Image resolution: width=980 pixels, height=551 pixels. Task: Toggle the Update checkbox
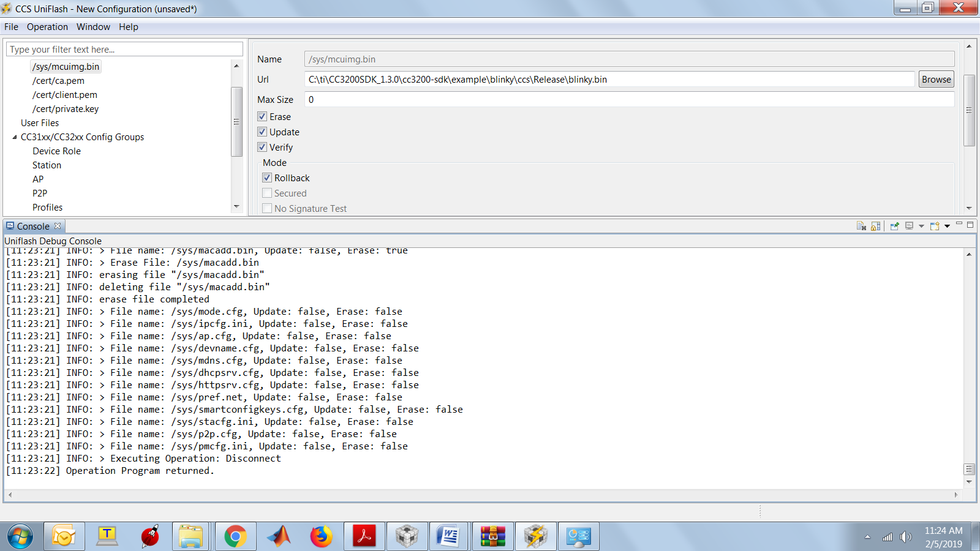262,132
